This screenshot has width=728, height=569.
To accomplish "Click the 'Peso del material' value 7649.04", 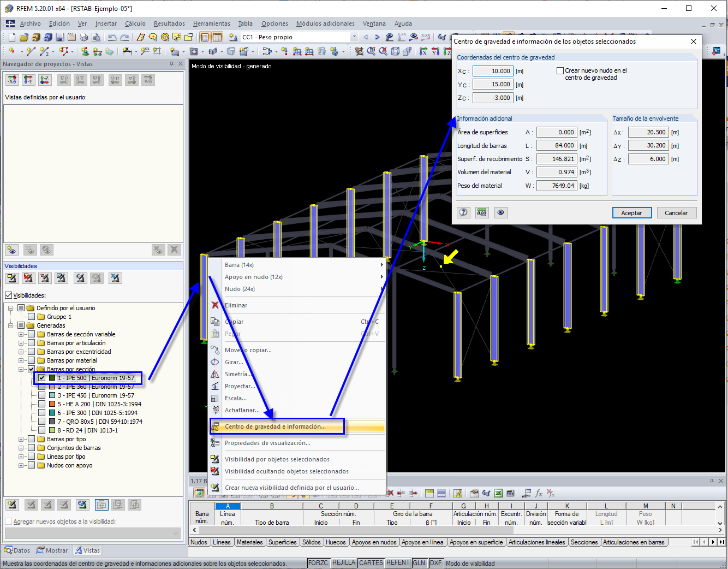I will pyautogui.click(x=557, y=186).
